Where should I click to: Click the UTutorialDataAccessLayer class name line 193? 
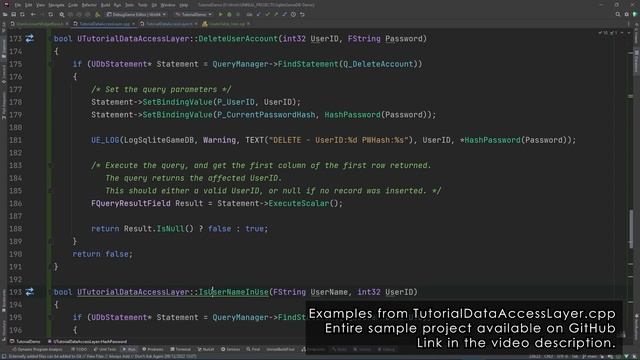pyautogui.click(x=133, y=292)
